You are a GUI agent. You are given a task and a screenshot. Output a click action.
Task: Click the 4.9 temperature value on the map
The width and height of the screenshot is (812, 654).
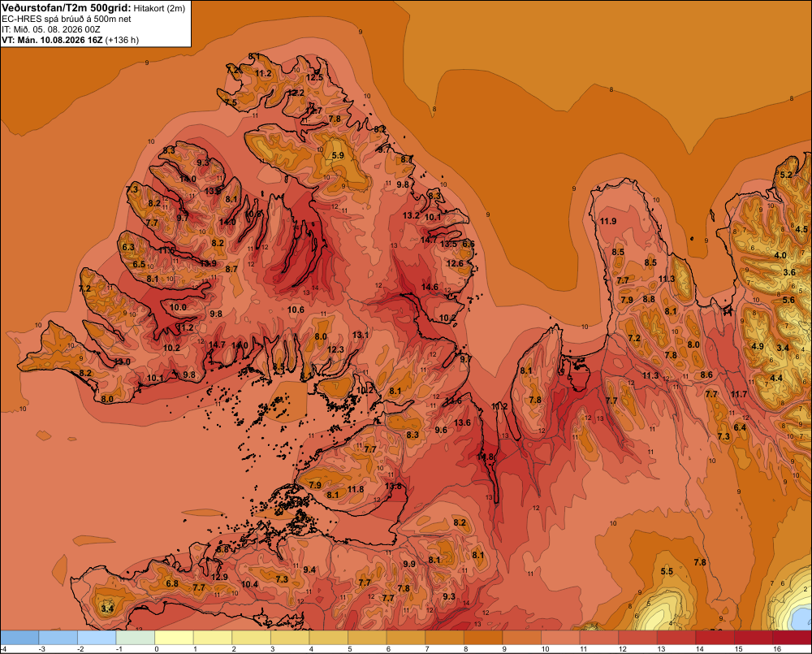[x=758, y=346]
